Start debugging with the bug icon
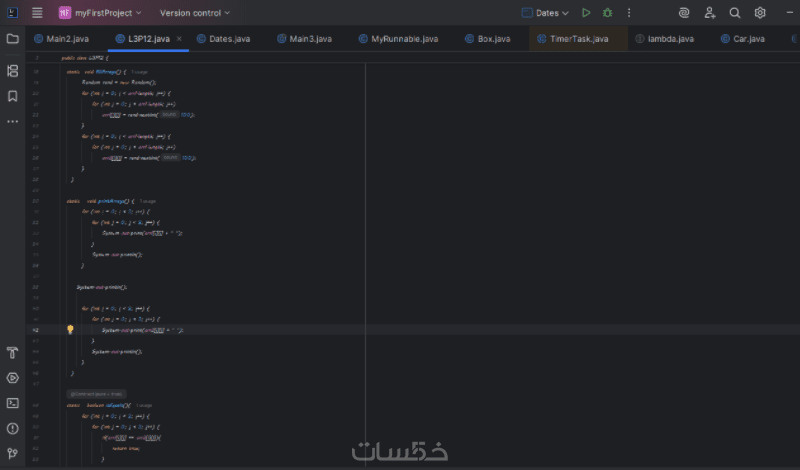Screen dimensions: 800x470 click(x=607, y=13)
